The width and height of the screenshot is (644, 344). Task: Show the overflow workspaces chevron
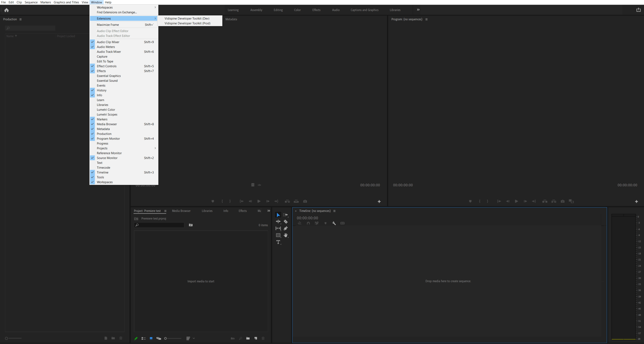418,10
